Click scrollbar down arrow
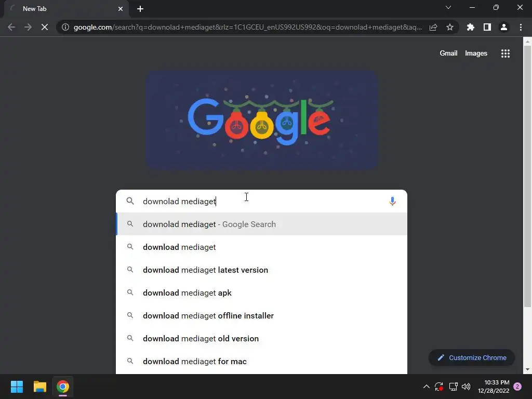The image size is (532, 399). click(x=527, y=369)
